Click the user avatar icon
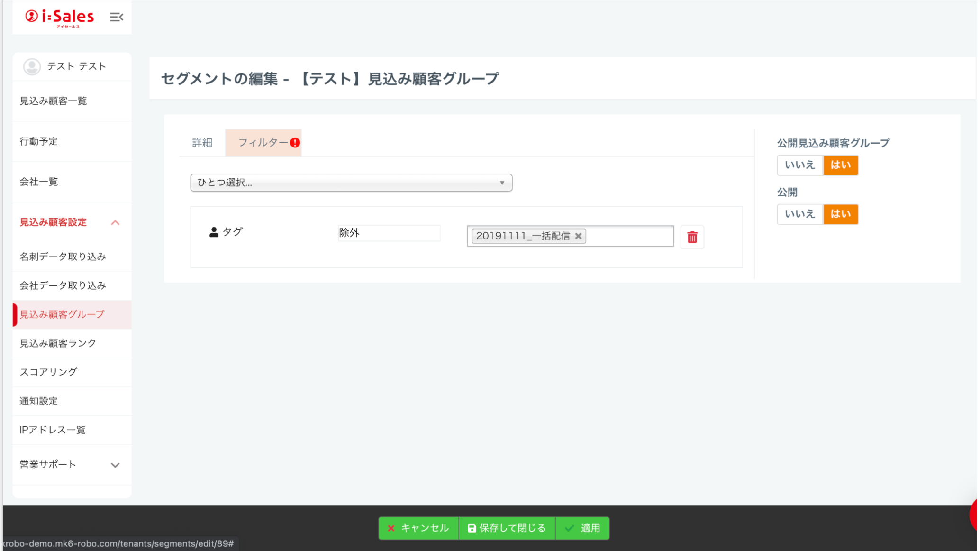 pos(32,66)
